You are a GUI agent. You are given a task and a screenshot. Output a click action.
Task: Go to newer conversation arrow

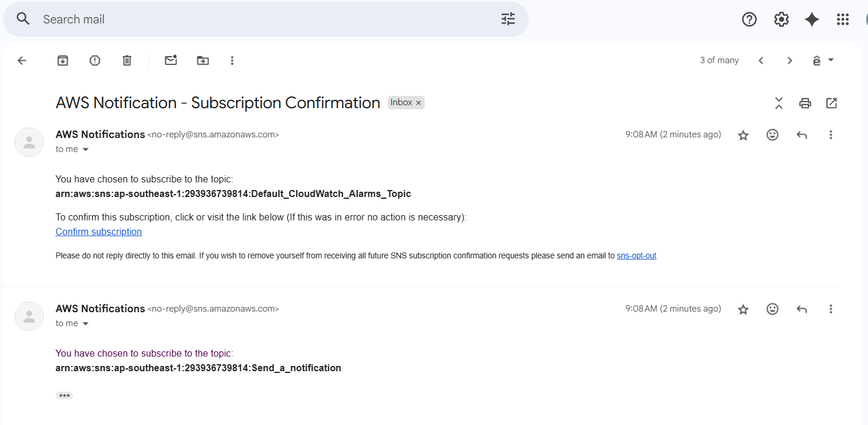click(x=761, y=60)
